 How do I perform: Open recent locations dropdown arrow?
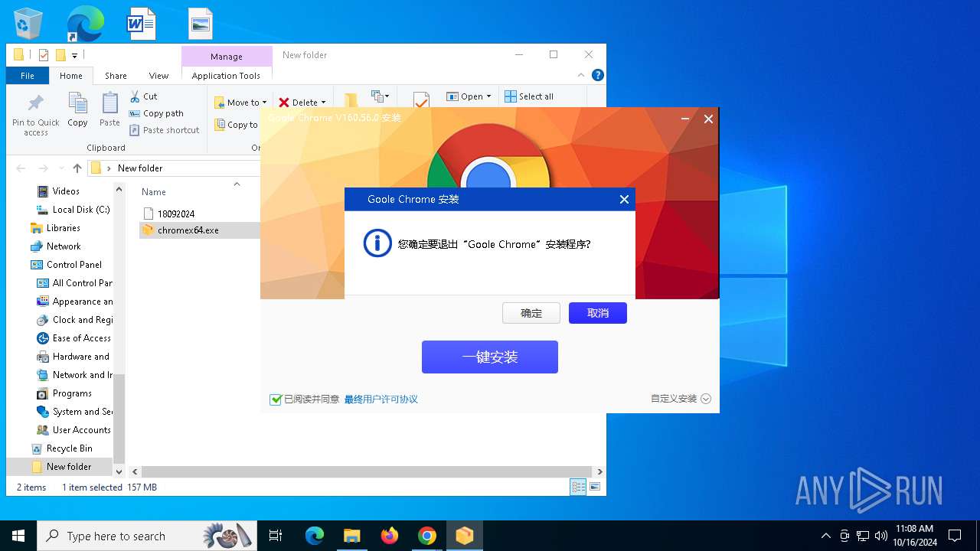[x=61, y=168]
